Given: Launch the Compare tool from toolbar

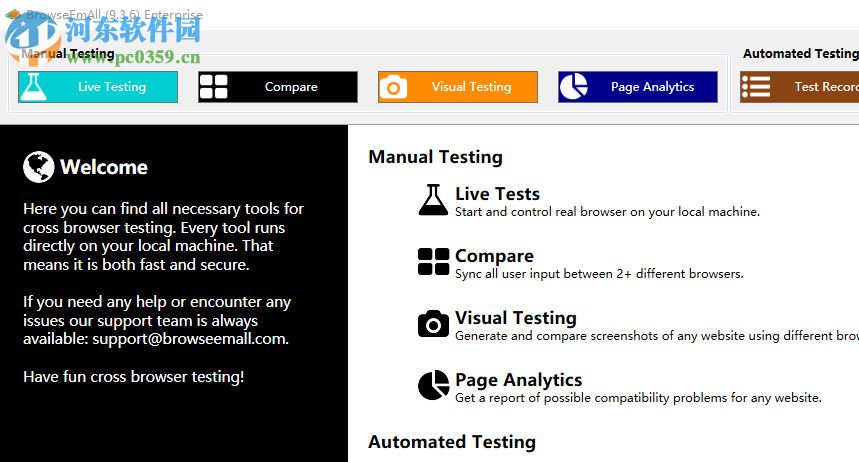Looking at the screenshot, I should [278, 87].
